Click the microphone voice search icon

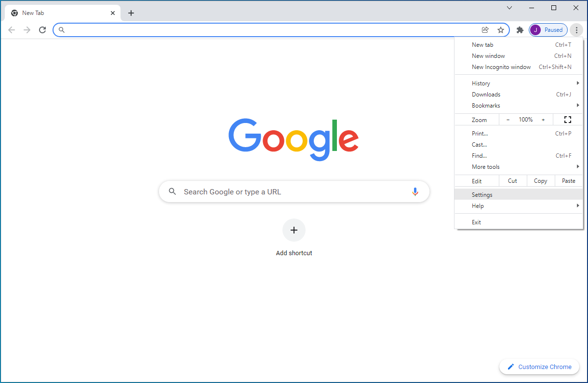pos(415,191)
